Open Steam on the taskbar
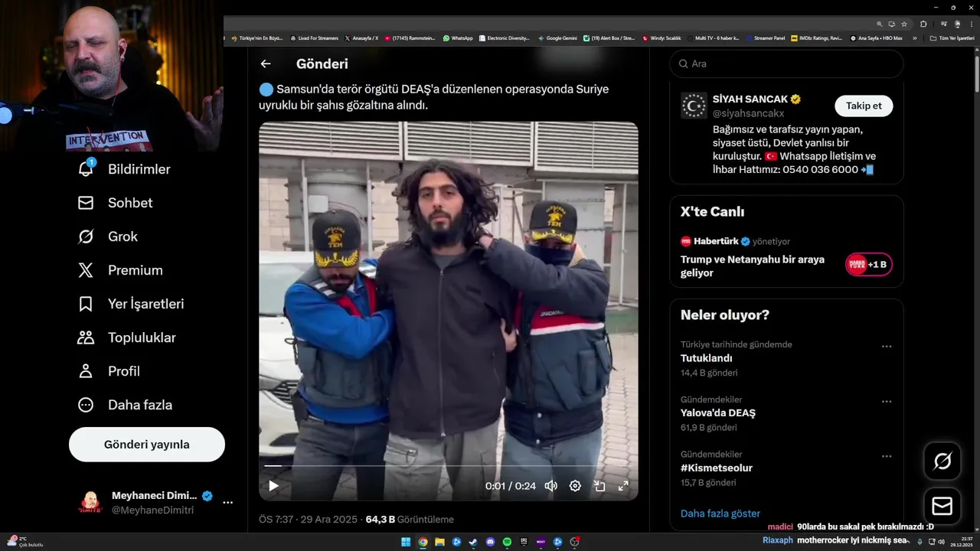This screenshot has height=551, width=980. [473, 542]
